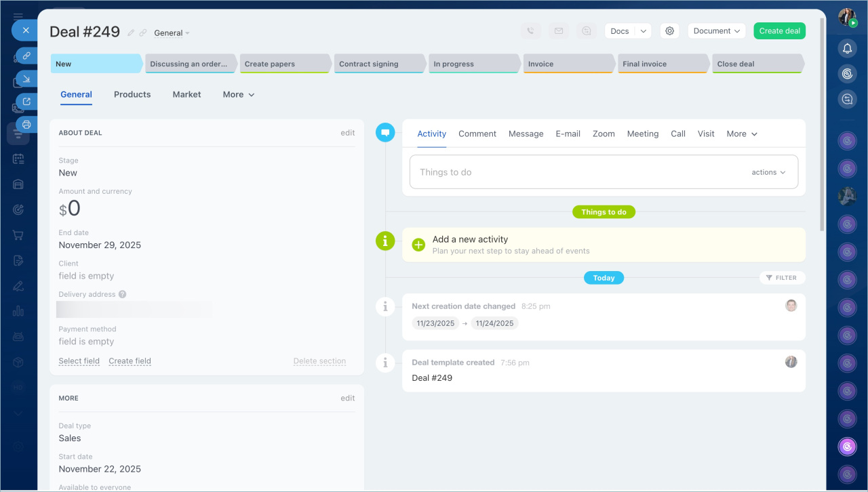Open deal settings with the gear icon
This screenshot has height=492, width=868.
coord(670,31)
